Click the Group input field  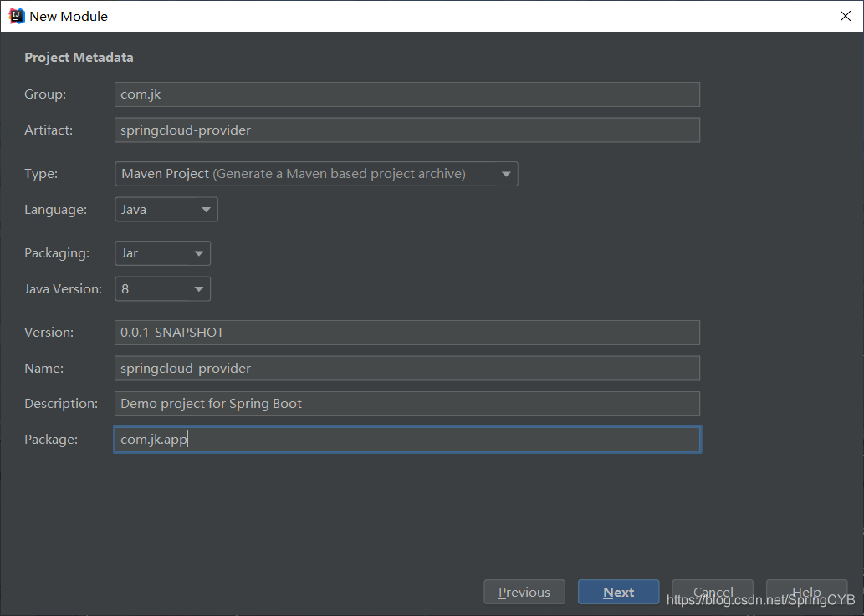click(x=407, y=94)
